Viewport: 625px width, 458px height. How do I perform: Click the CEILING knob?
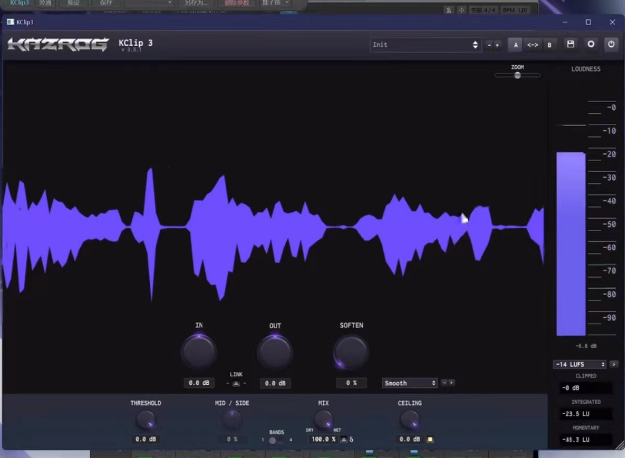409,420
